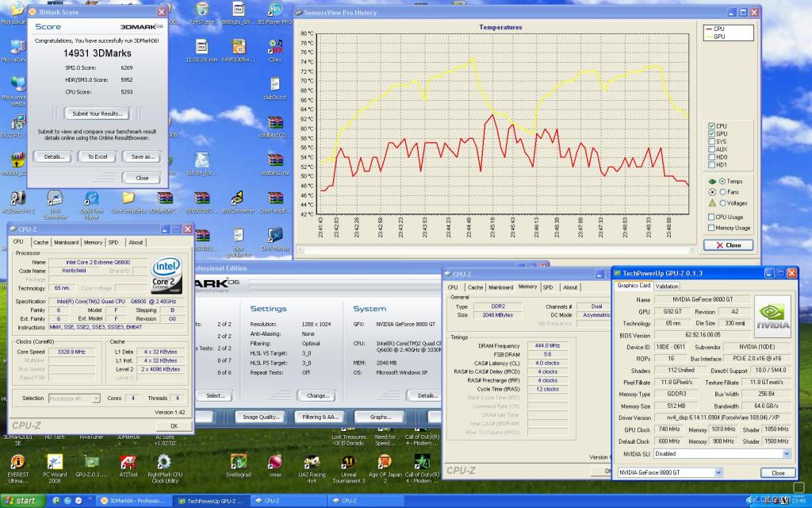Open the DivX Converter desktop icon
Viewport: 812px width, 508px height.
tap(55, 206)
